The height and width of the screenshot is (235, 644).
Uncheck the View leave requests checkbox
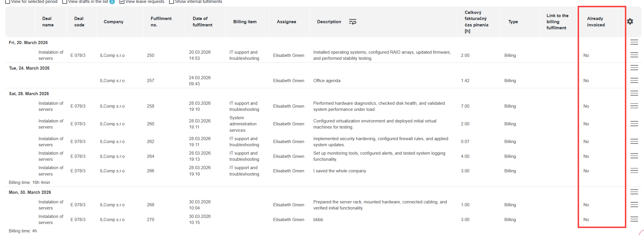pos(122,2)
